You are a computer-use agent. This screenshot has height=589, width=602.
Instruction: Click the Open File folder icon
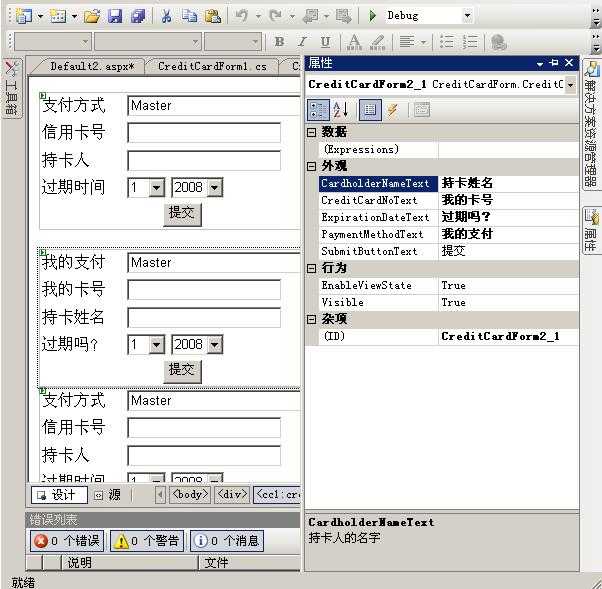[92, 16]
